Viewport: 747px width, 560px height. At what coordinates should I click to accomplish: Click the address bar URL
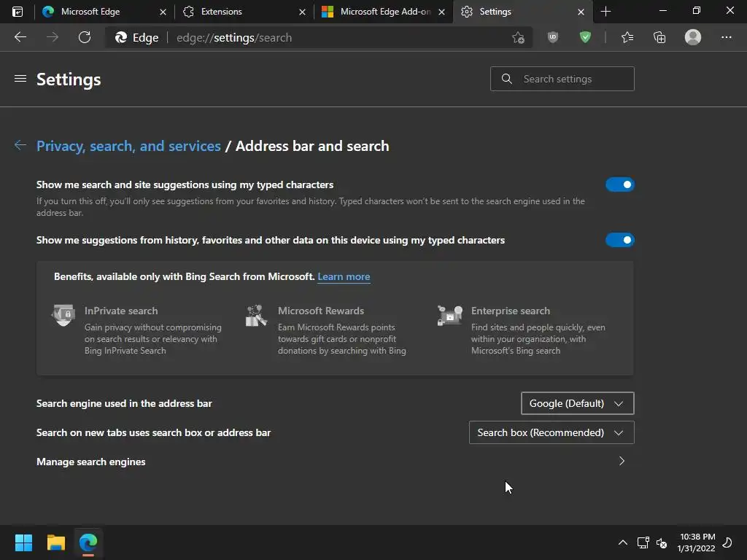(x=234, y=38)
